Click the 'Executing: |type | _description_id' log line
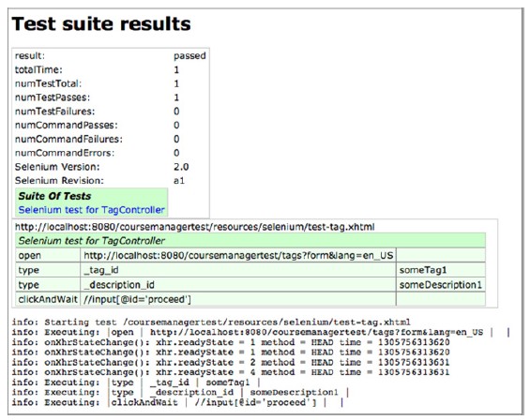This screenshot has height=420, width=530. tap(180, 392)
